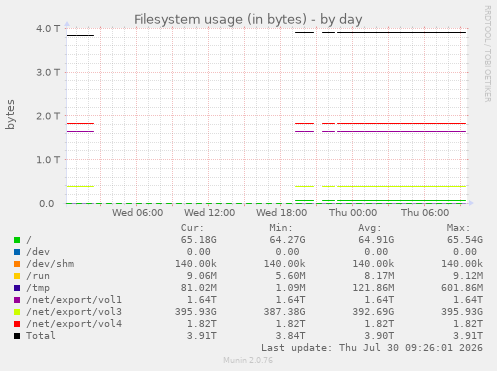Click the 'Last update' timestamp text
Viewport: 497px width, 371px height.
pos(372,348)
